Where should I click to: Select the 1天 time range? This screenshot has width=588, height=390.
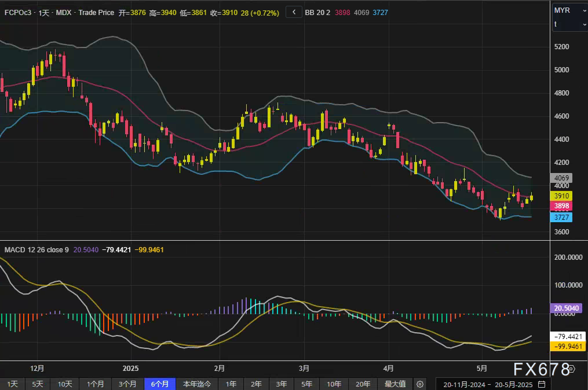pos(12,384)
